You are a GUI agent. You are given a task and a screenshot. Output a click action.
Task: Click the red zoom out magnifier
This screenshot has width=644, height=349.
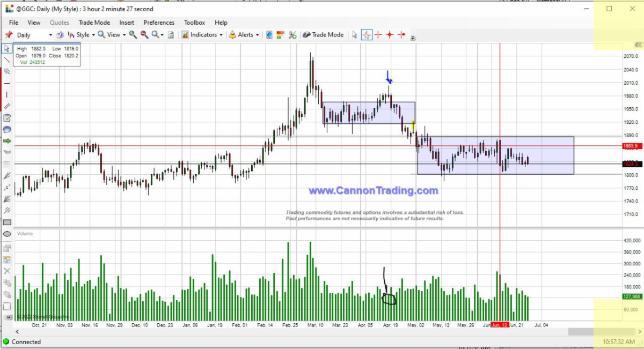click(144, 35)
